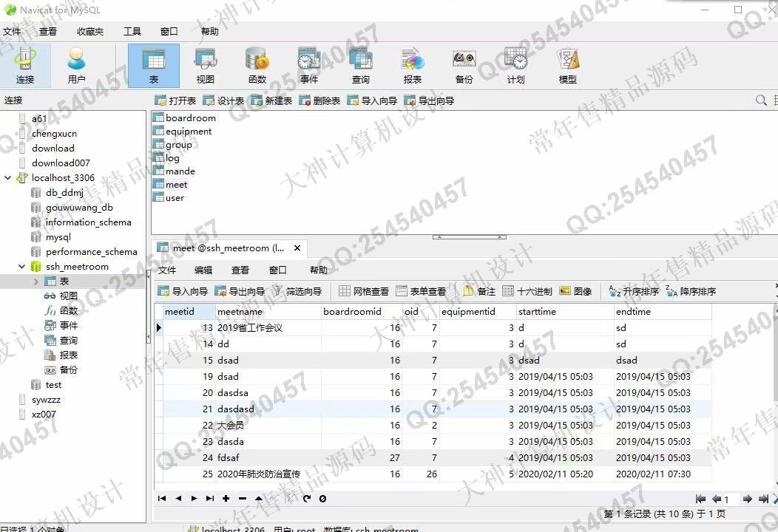Image resolution: width=778 pixels, height=532 pixels.
Task: Select the mande table
Action: [x=174, y=171]
